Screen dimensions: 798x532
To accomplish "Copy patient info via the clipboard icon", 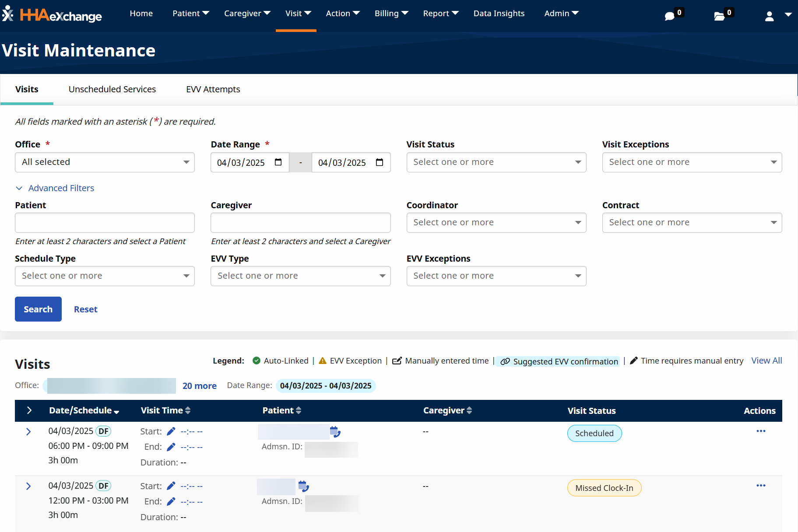I will click(335, 432).
